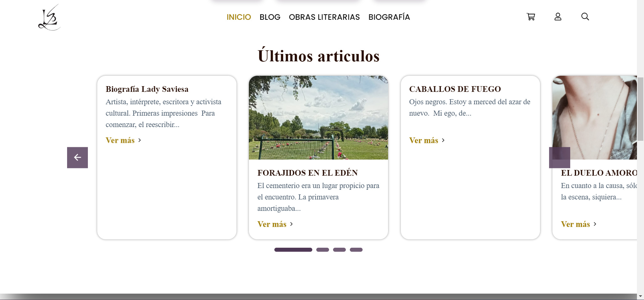
Task: Open OBRAS LITERARIAS in navigation
Action: pos(324,17)
